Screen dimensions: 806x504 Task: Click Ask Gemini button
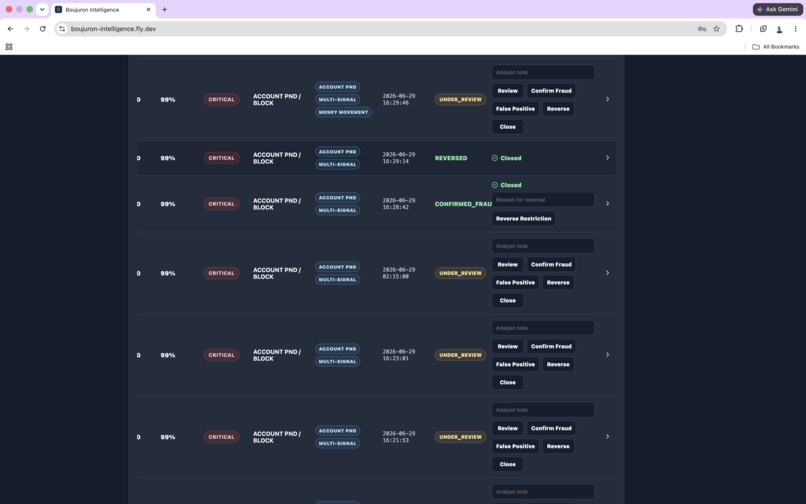(778, 9)
